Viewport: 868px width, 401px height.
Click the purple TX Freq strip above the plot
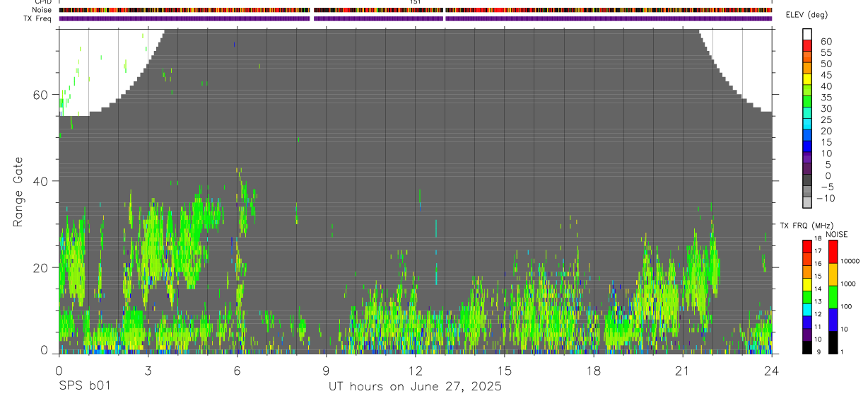point(416,18)
